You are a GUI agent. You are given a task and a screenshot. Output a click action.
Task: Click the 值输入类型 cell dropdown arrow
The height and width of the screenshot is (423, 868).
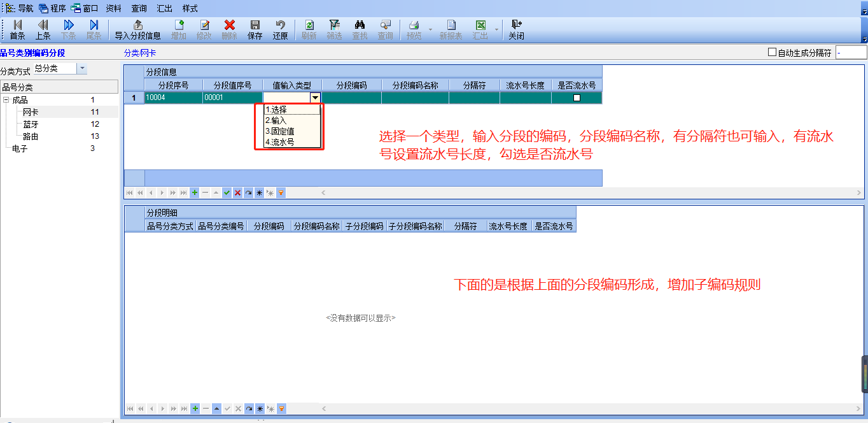point(315,98)
